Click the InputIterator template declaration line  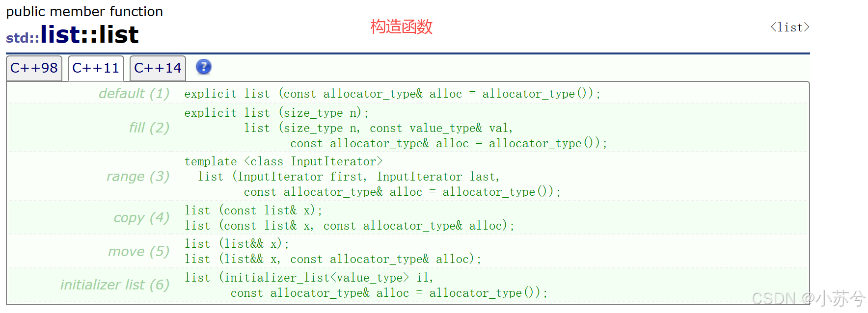pos(284,161)
